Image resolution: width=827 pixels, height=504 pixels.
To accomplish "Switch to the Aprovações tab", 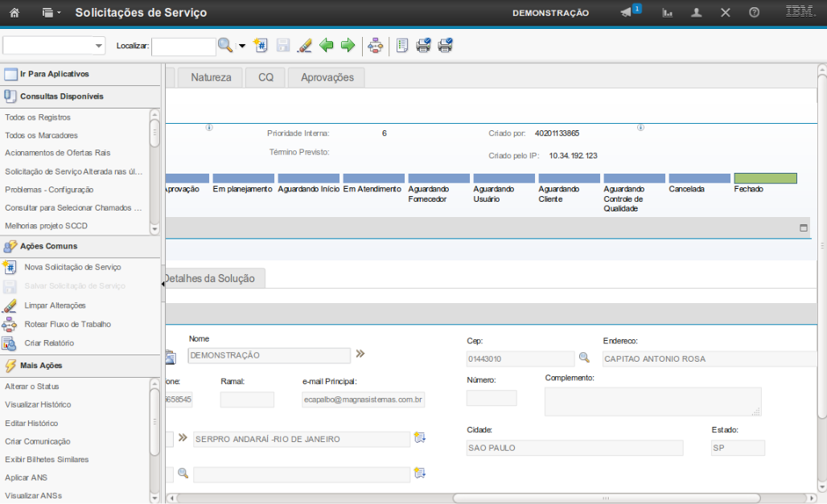I will click(x=327, y=77).
